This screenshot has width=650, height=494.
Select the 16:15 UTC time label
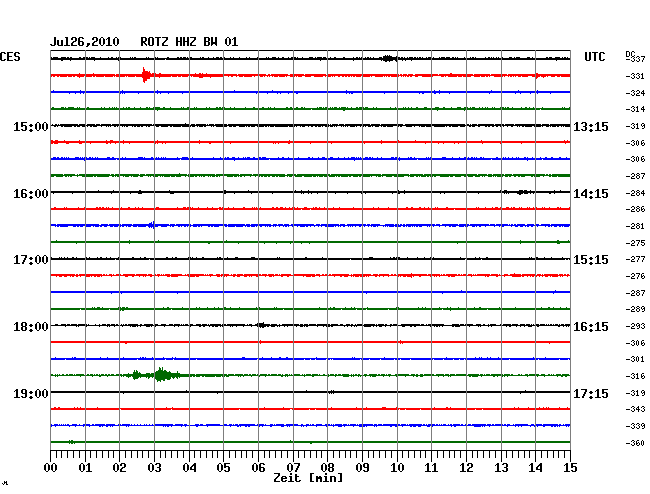(x=591, y=327)
